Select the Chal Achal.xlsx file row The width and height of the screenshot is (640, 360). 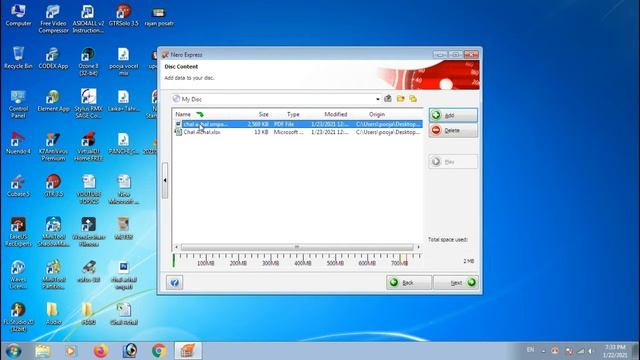298,132
